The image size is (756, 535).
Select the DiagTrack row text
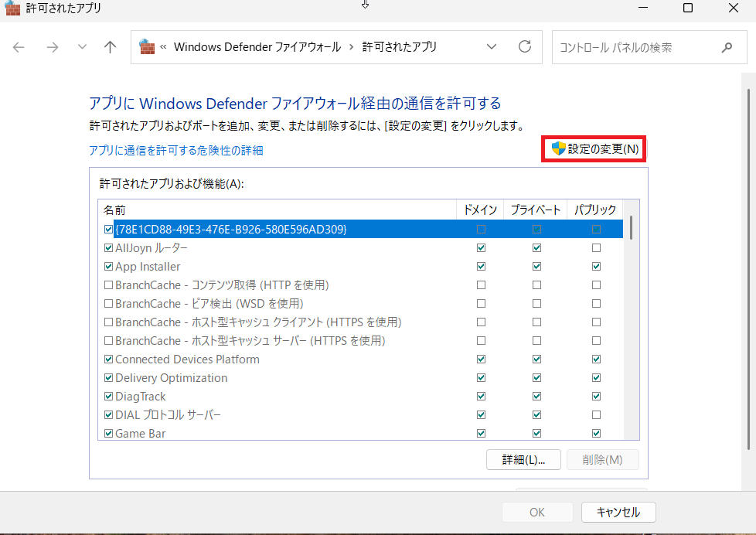point(141,397)
